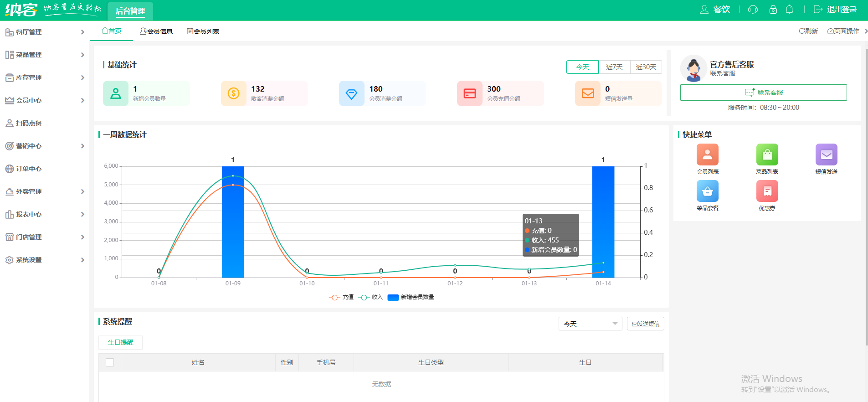Open the 今天 dropdown in 系统提醒
This screenshot has width=868, height=402.
coord(590,324)
